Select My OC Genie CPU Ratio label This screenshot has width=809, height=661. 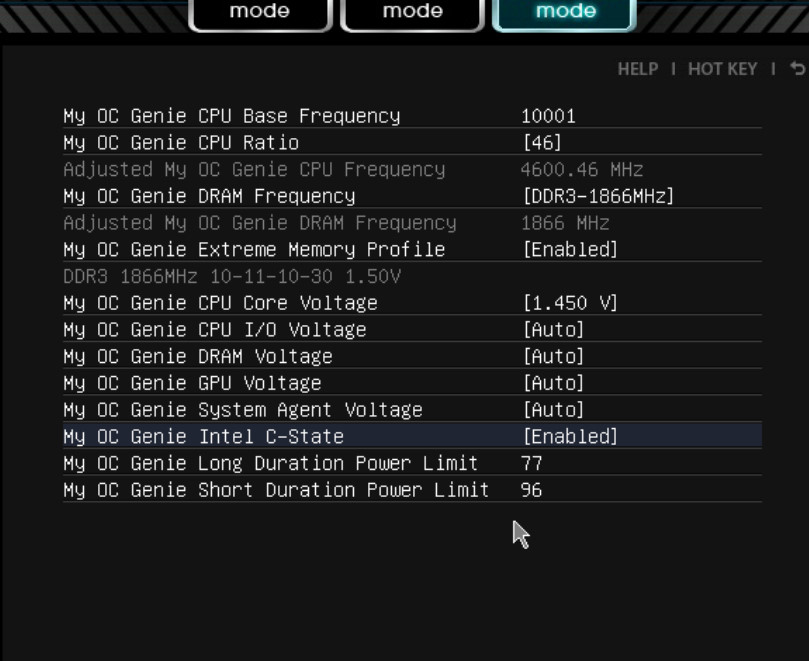[x=181, y=143]
